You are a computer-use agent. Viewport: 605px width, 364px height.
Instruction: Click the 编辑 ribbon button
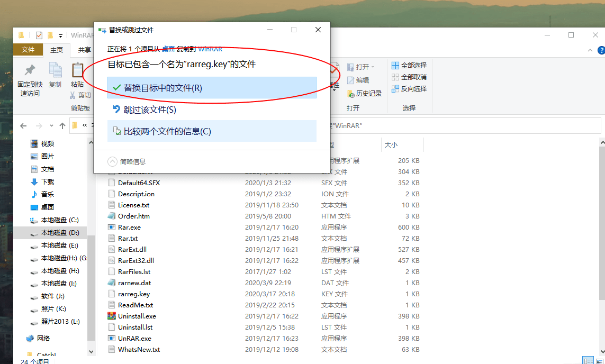click(x=358, y=80)
